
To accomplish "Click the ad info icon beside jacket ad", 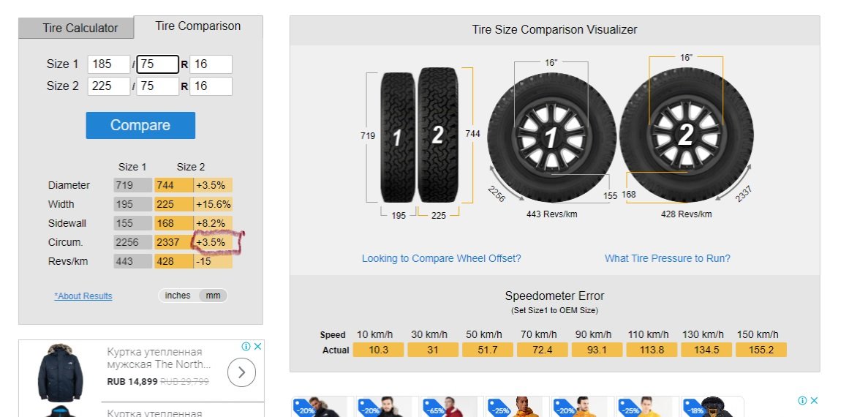I will pyautogui.click(x=246, y=346).
